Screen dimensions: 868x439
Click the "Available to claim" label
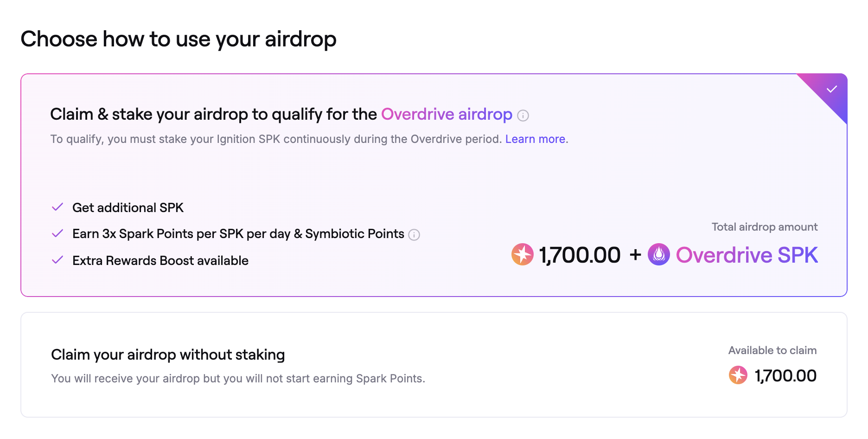[x=772, y=350]
